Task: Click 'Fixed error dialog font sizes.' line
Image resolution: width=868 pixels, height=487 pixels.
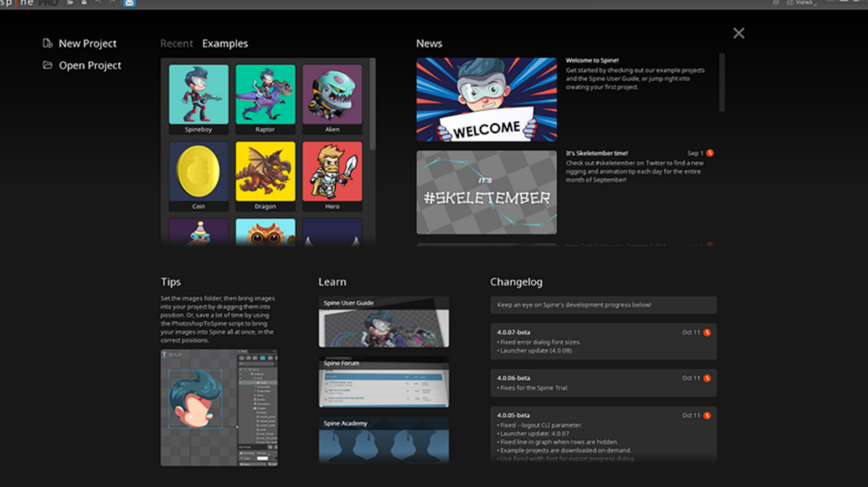Action: coord(538,342)
